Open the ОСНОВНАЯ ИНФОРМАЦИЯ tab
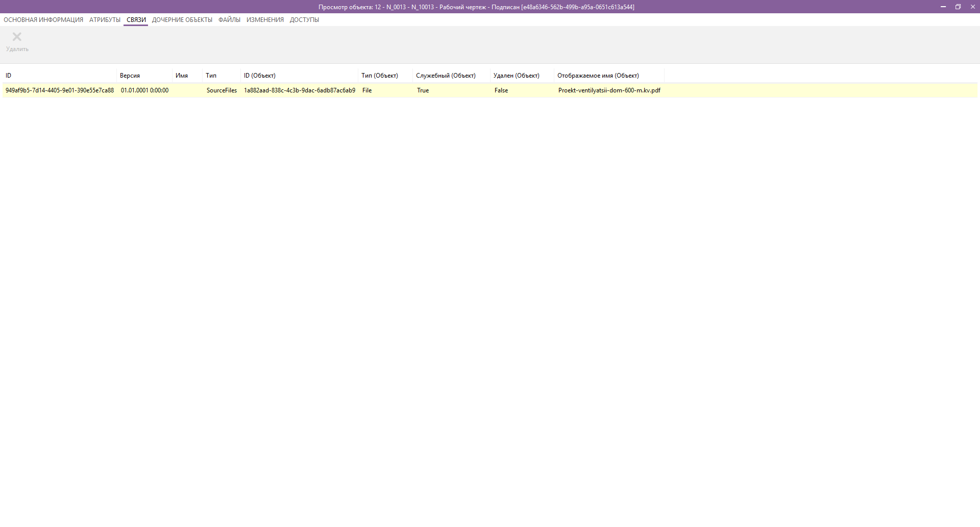The width and height of the screenshot is (980, 527). pos(42,19)
